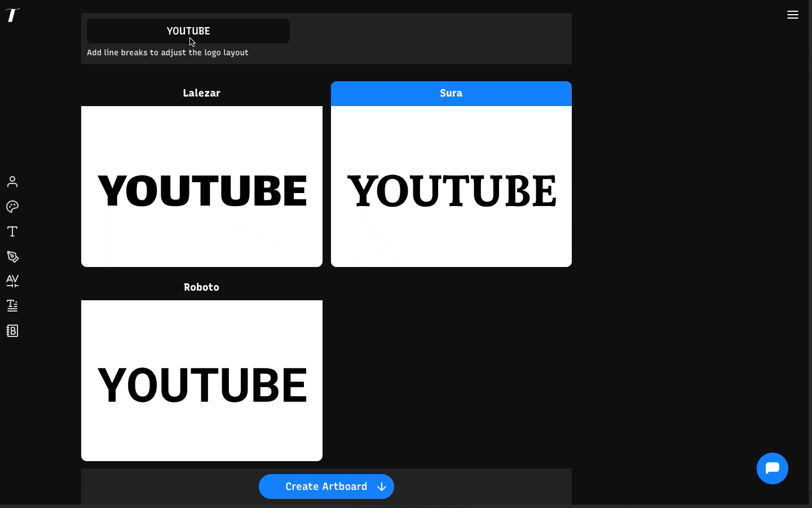Choose the Roboto YOUTUBE logo preview

click(202, 380)
